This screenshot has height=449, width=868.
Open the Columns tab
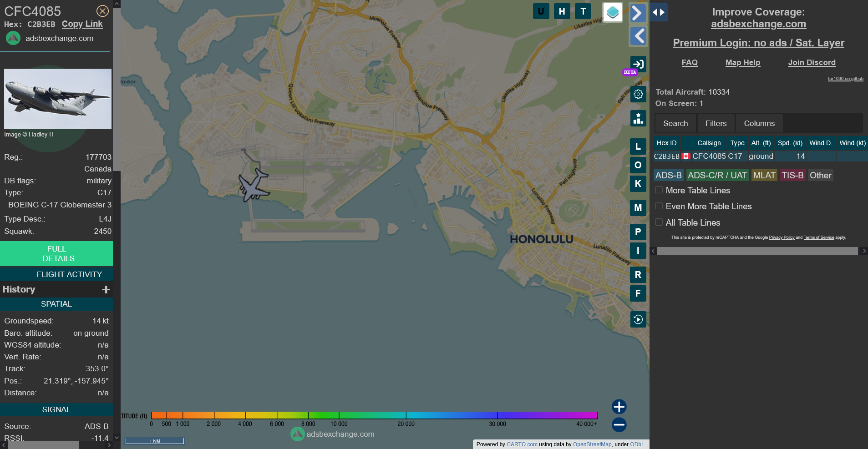click(759, 123)
